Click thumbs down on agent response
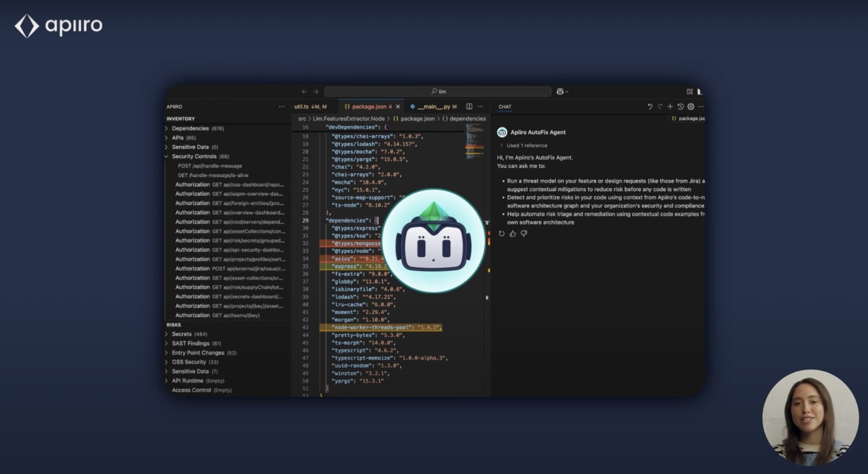This screenshot has width=868, height=474. click(524, 233)
